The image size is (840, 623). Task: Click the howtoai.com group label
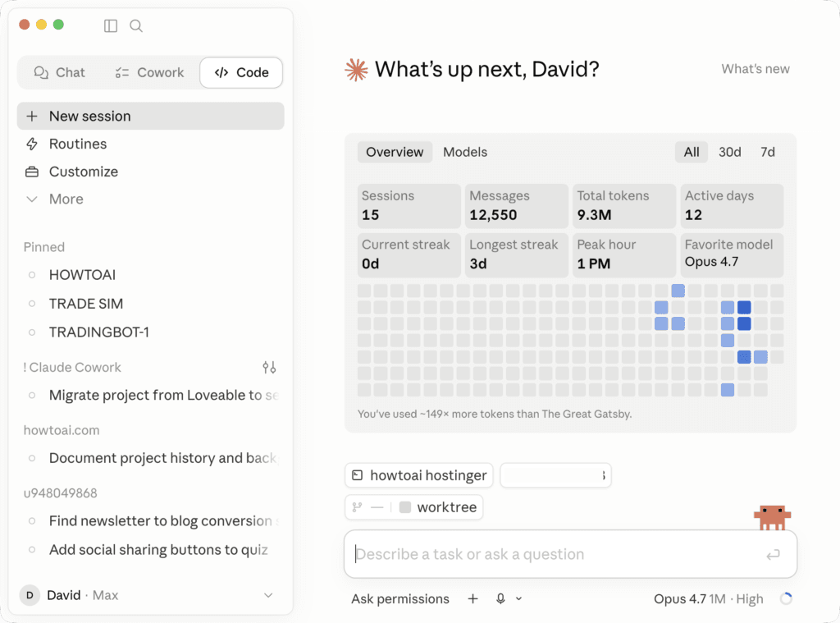coord(62,430)
